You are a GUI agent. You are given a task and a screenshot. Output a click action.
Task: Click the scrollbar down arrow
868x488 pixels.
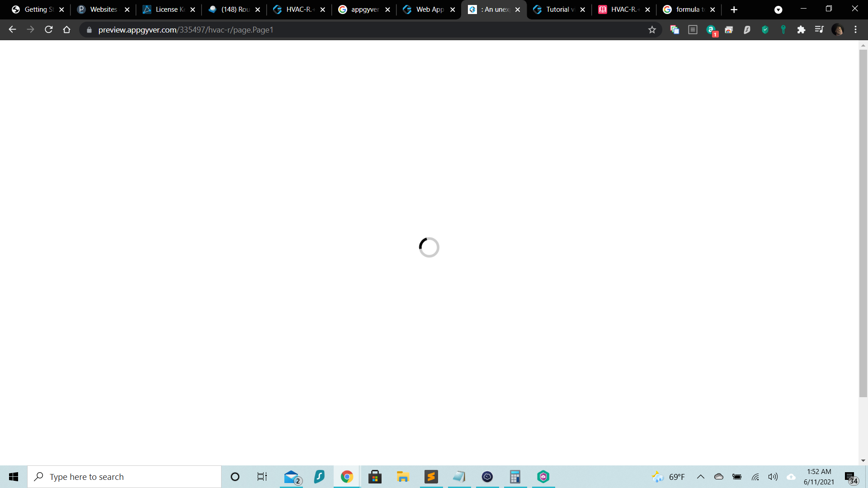863,460
